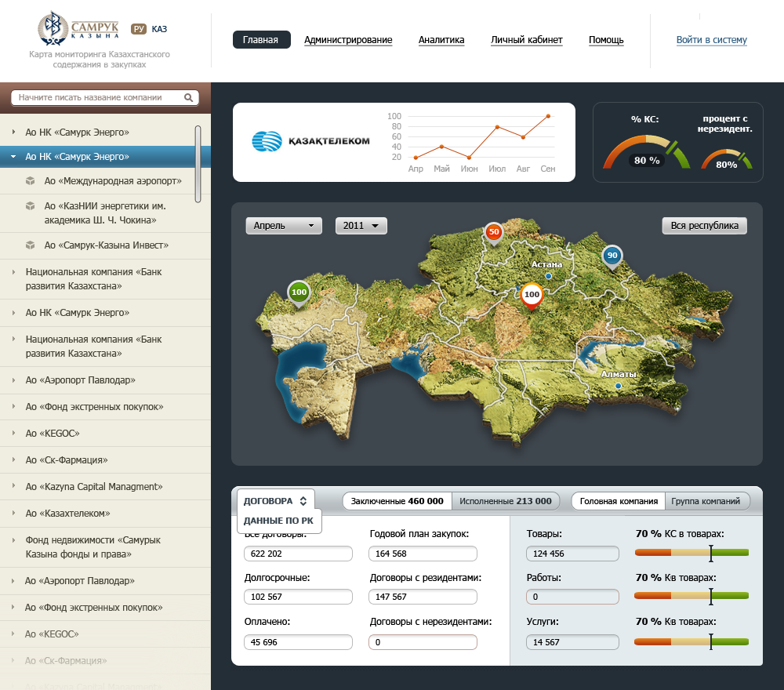The width and height of the screenshot is (784, 690).
Task: Choose ДАННЫЕ ПО РК option
Action: point(278,521)
